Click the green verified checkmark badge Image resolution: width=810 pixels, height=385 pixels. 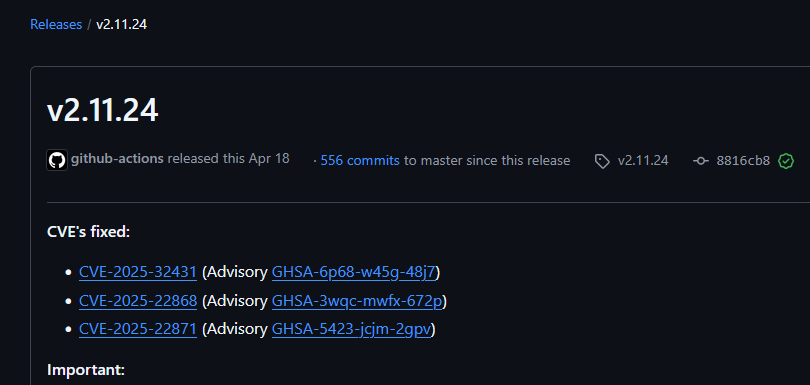coord(786,161)
